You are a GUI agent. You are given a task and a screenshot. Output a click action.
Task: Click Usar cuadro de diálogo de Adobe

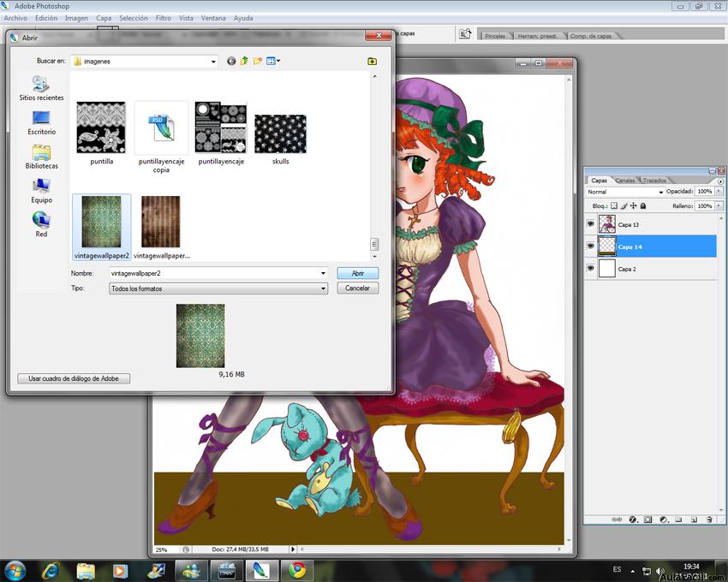coord(74,378)
